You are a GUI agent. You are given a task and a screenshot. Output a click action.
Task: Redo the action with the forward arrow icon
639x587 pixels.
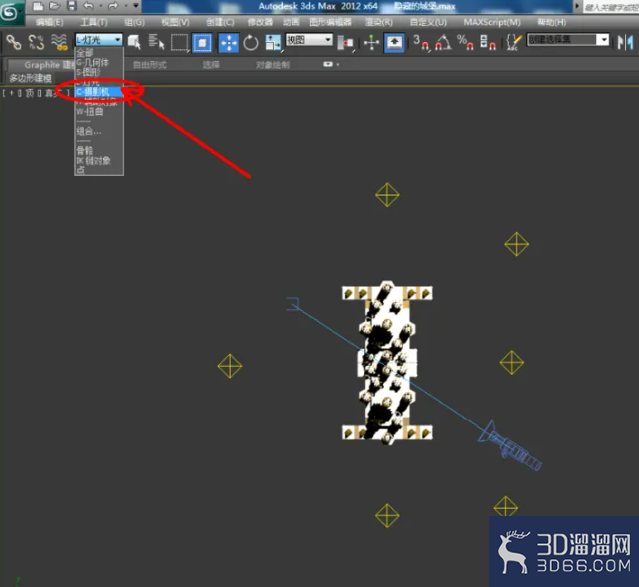coord(113,6)
